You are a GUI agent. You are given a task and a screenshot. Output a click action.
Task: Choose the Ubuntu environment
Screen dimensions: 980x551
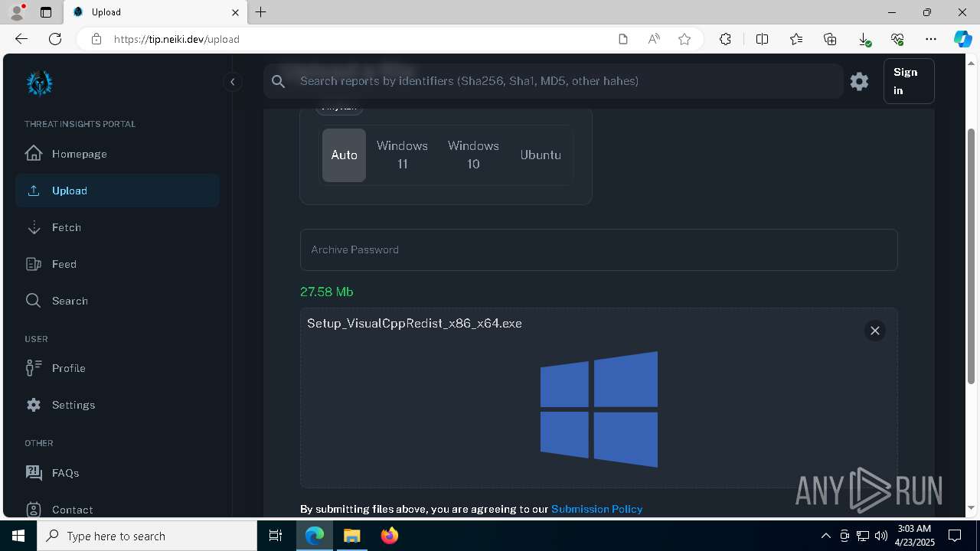[x=541, y=155]
